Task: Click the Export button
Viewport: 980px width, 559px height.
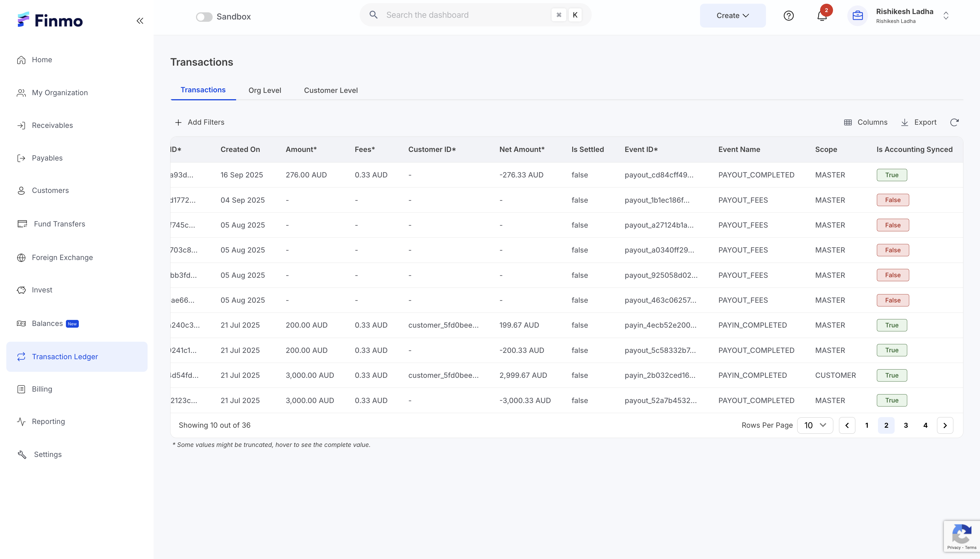Action: 919,122
